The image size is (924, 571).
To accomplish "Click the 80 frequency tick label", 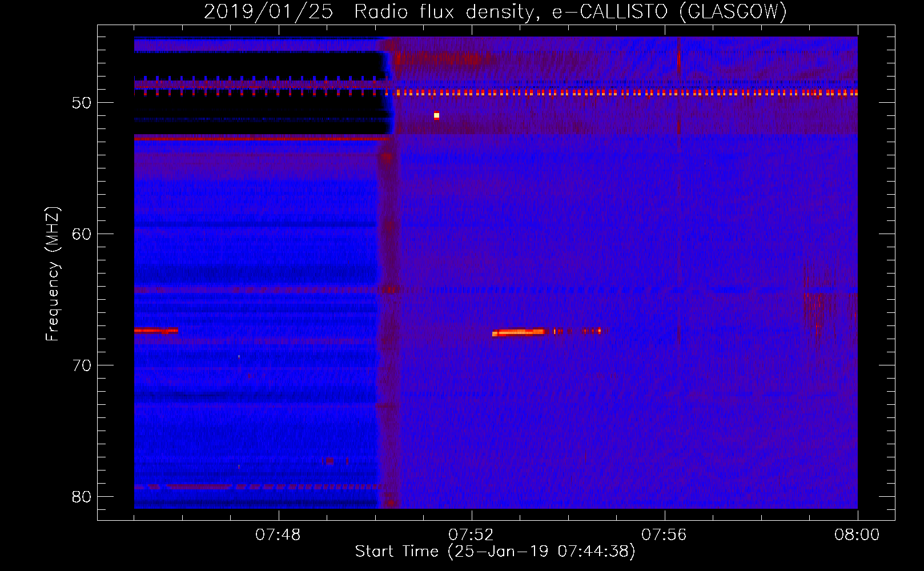I will click(82, 497).
